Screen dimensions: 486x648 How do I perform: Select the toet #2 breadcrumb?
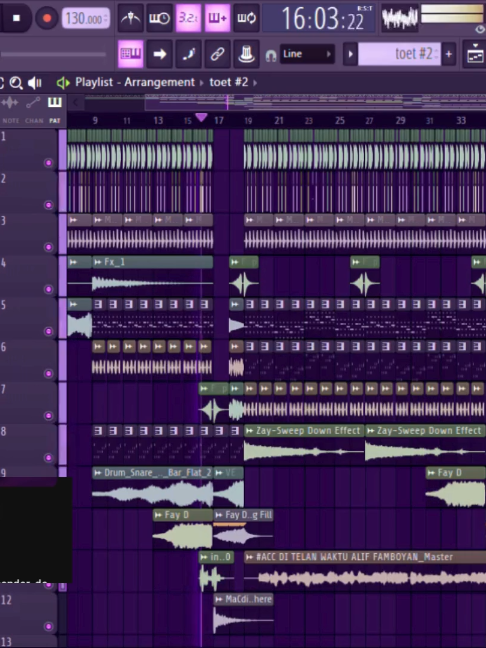tap(229, 82)
